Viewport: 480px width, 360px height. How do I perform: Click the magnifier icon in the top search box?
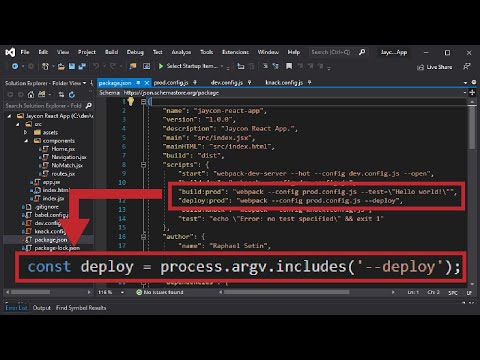[x=362, y=52]
